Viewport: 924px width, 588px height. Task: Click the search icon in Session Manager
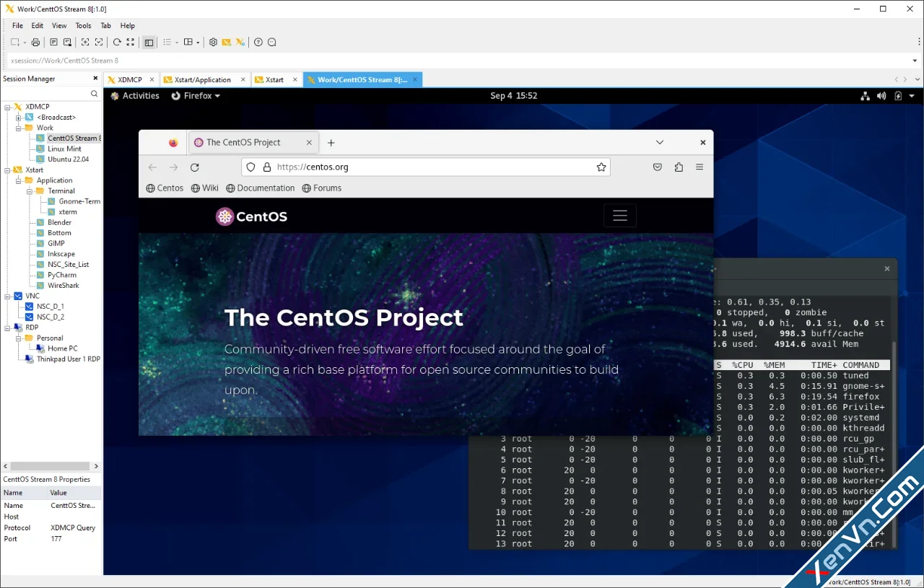94,94
